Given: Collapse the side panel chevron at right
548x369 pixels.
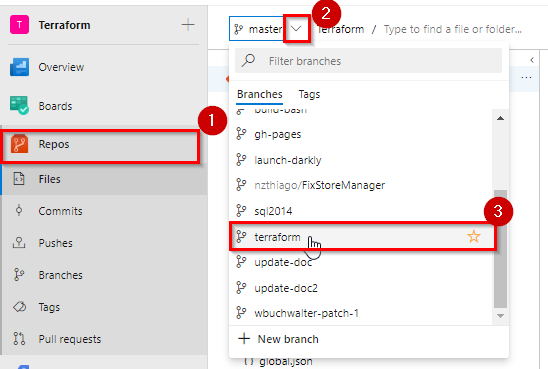Looking at the screenshot, I should coord(532,60).
